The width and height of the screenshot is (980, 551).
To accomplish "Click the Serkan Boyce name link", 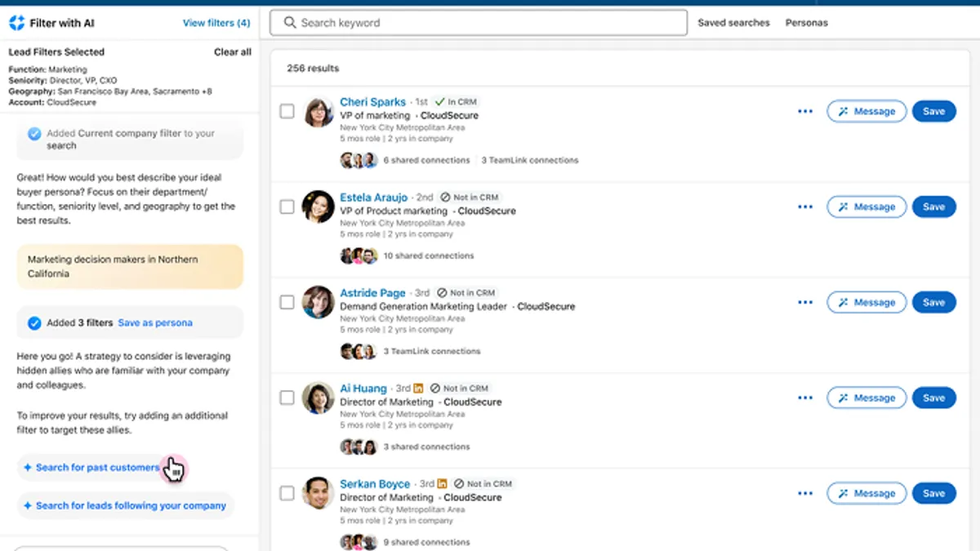I will (375, 484).
